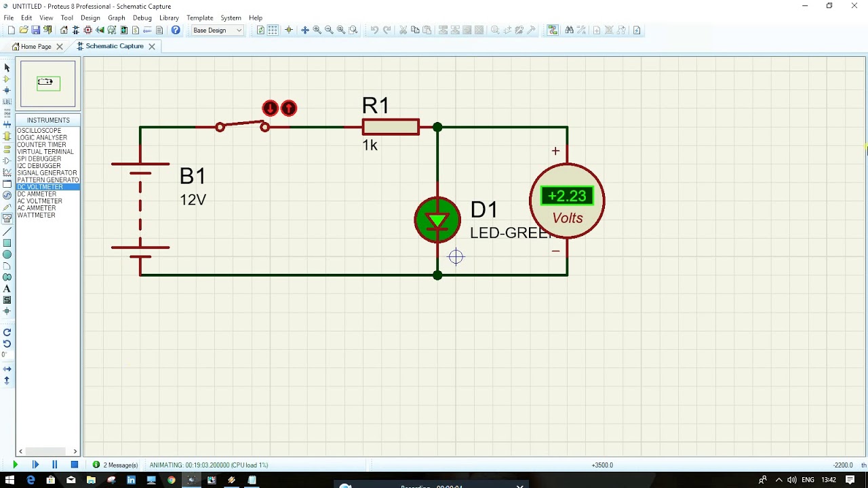Toggle the switch closed with up arrow
This screenshot has height=488, width=868.
pos(289,108)
